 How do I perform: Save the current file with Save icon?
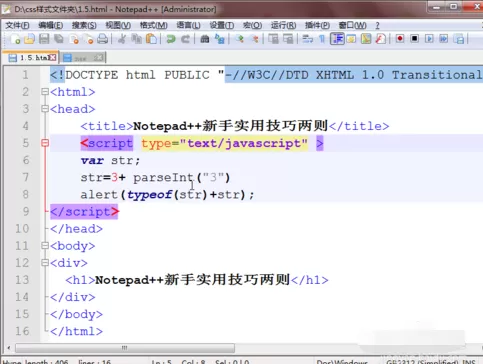pyautogui.click(x=44, y=39)
